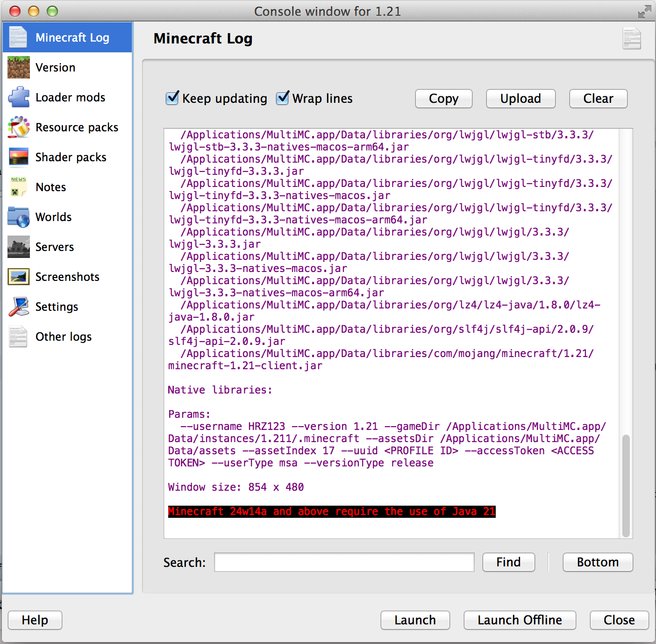Viewport: 656px width, 644px height.
Task: Click the Minecraft Log document icon in sidebar
Action: (x=18, y=37)
